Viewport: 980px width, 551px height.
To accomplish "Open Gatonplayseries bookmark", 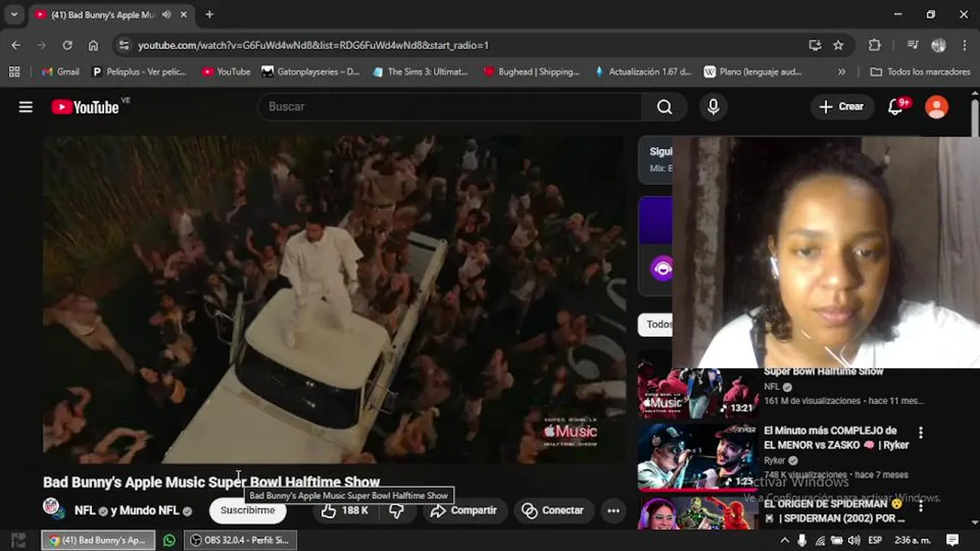I will coord(310,71).
